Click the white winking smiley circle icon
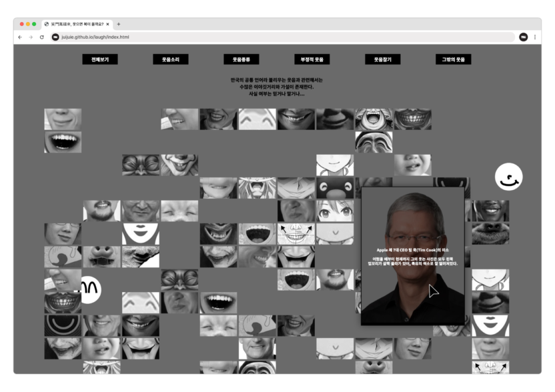Viewport: 555px width, 392px height. point(508,177)
